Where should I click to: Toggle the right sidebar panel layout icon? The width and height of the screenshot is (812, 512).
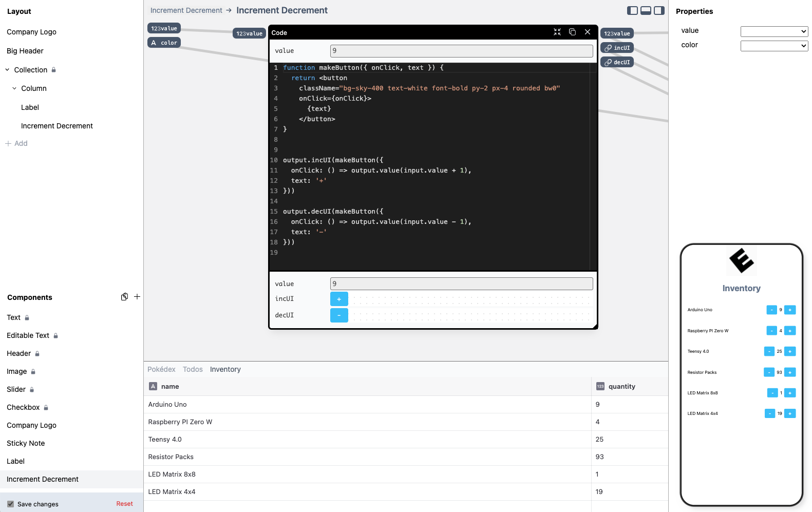[659, 10]
